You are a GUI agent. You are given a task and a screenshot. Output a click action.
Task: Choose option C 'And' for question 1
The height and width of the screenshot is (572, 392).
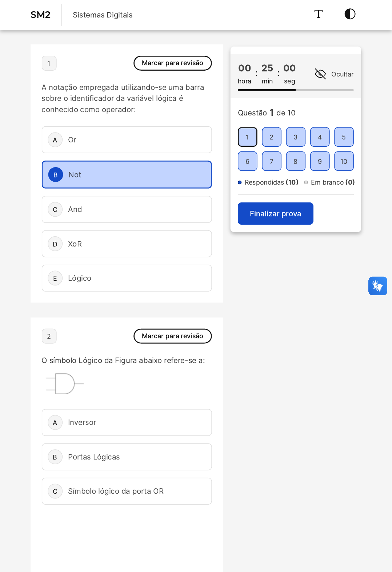pos(127,209)
